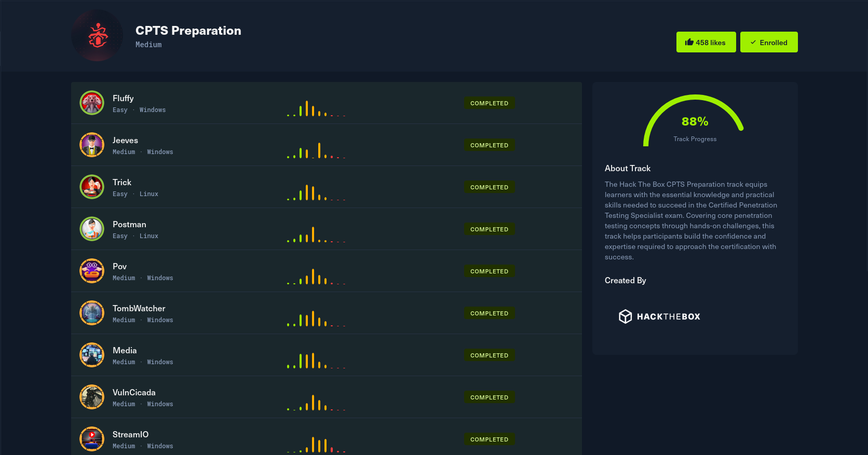Screen dimensions: 868x455
Task: Click the Media difficulty rating bar chart
Action: tap(316, 360)
